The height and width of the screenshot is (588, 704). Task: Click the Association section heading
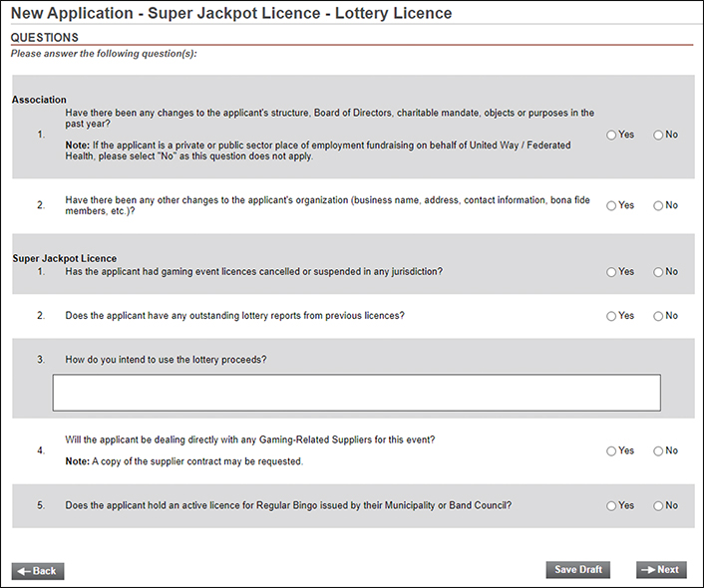point(39,100)
